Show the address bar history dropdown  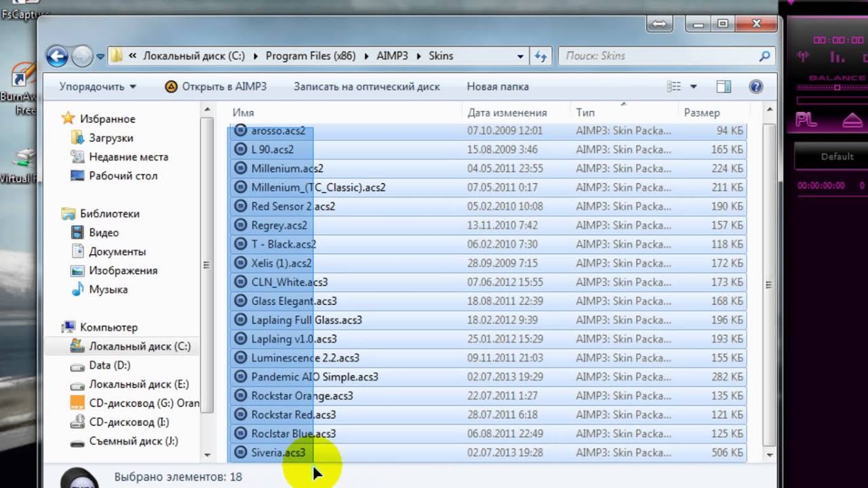[521, 56]
